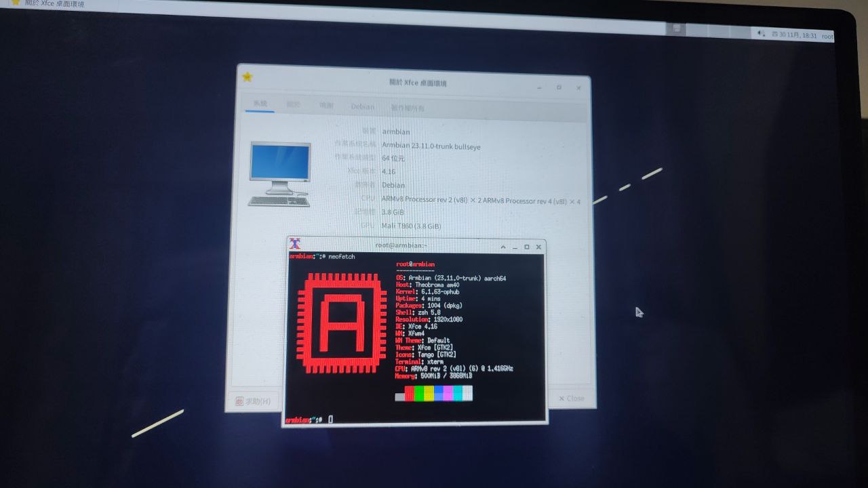Open the last tab, to the right of Debian
The width and height of the screenshot is (868, 488).
click(x=408, y=108)
